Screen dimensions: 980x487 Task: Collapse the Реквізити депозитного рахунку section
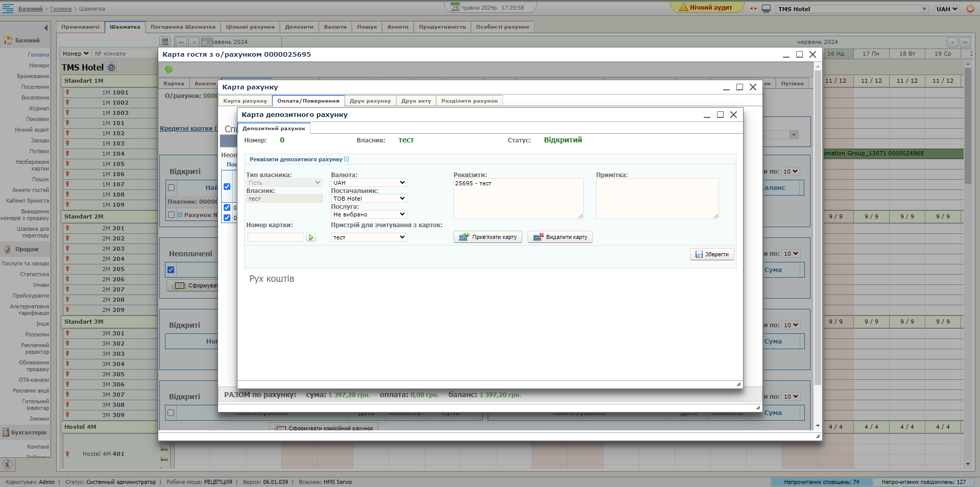[x=347, y=159]
